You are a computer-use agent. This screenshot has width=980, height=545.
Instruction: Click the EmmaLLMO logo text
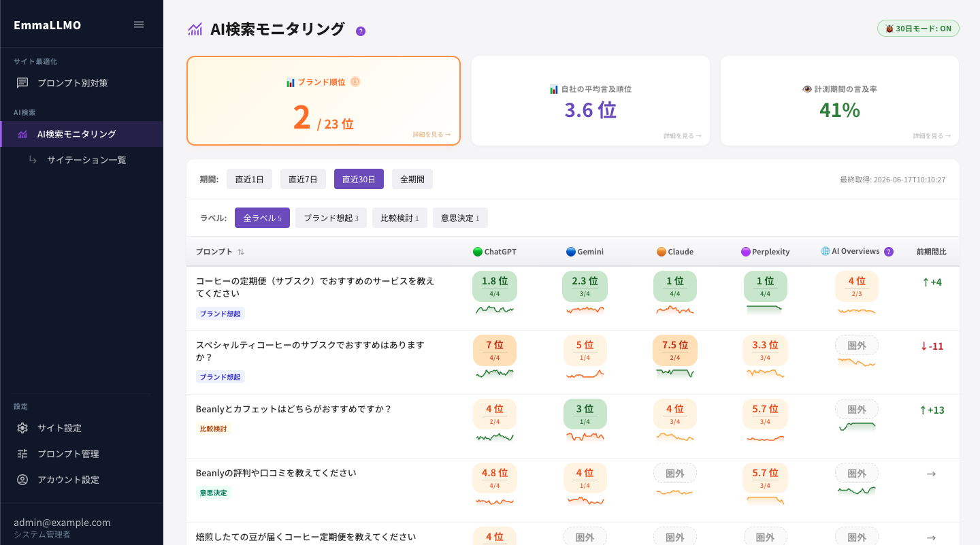pyautogui.click(x=48, y=25)
